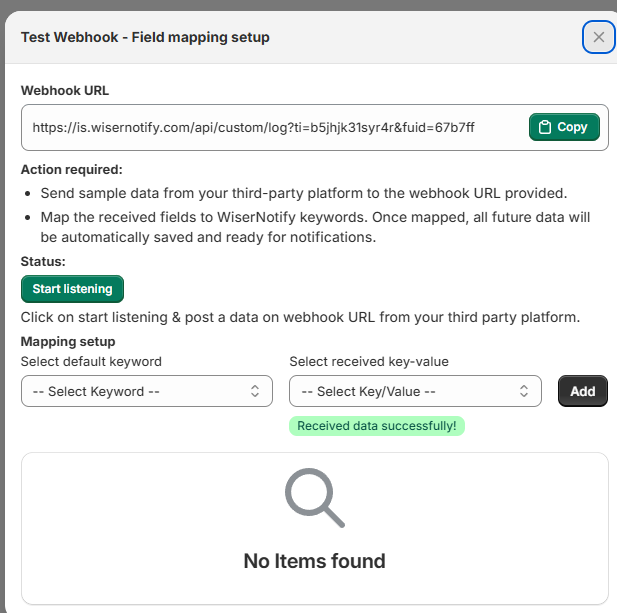Start listening for webhook data
The width and height of the screenshot is (617, 613).
tap(72, 289)
